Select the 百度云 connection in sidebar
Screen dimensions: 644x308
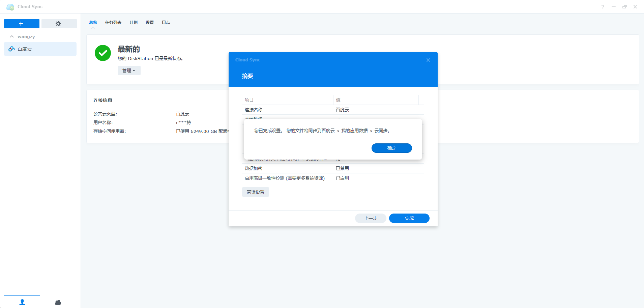click(40, 49)
